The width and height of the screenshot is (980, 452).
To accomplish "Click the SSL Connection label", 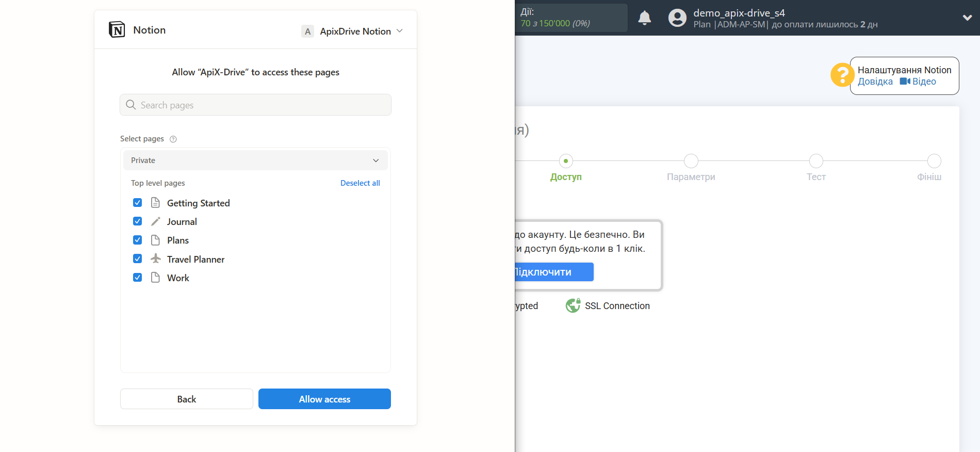I will tap(617, 306).
